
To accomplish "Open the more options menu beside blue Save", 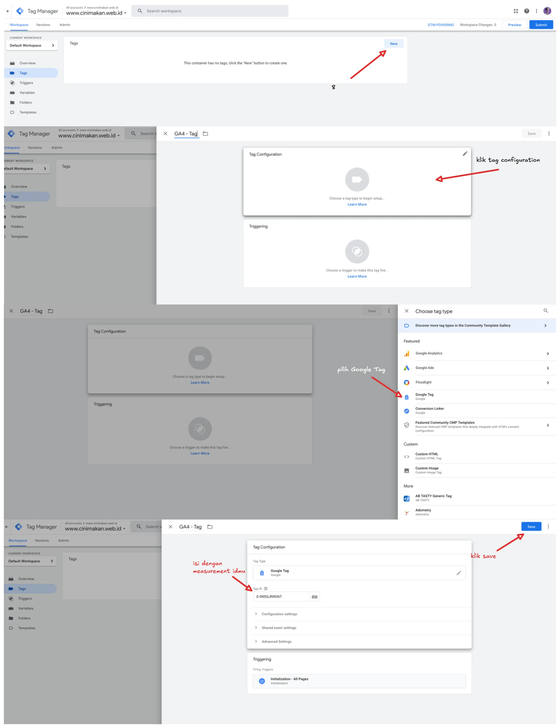I will [548, 526].
